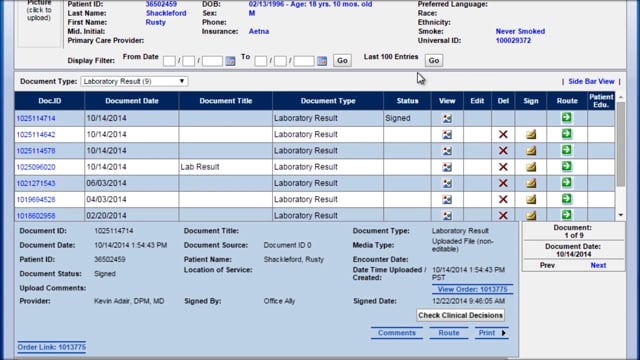Image resolution: width=640 pixels, height=360 pixels.
Task: Open Doc.ID 1025114714 link
Action: 36,118
